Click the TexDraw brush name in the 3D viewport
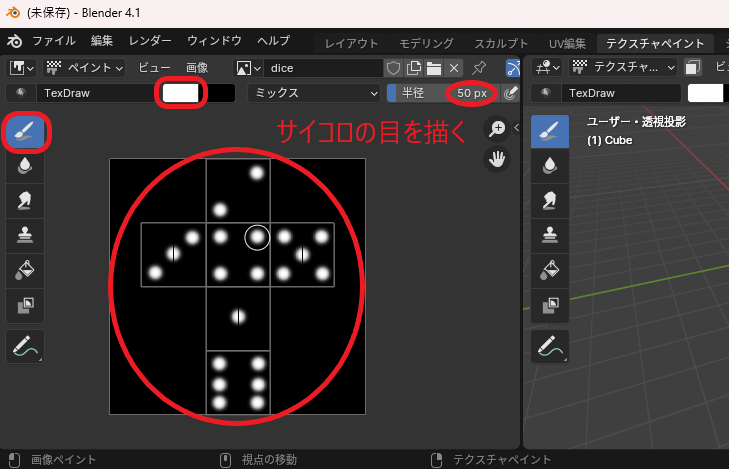Viewport: 729px width, 469px height. point(621,93)
